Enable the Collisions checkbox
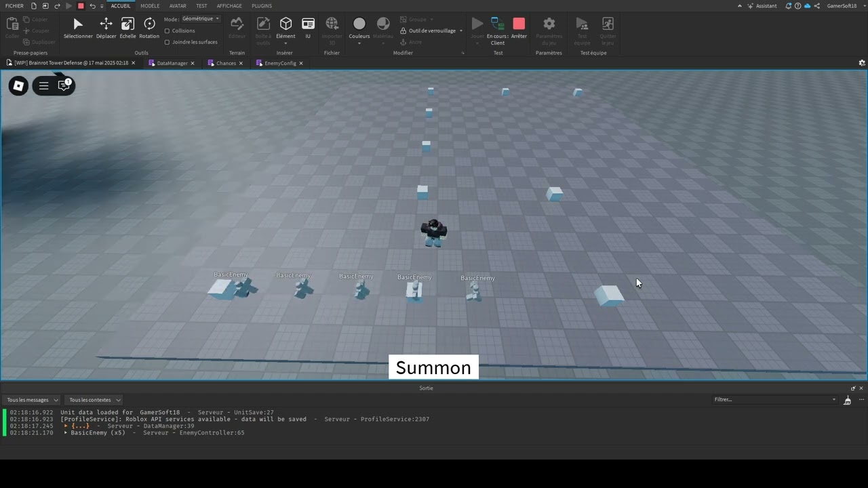Viewport: 868px width, 488px height. [168, 30]
